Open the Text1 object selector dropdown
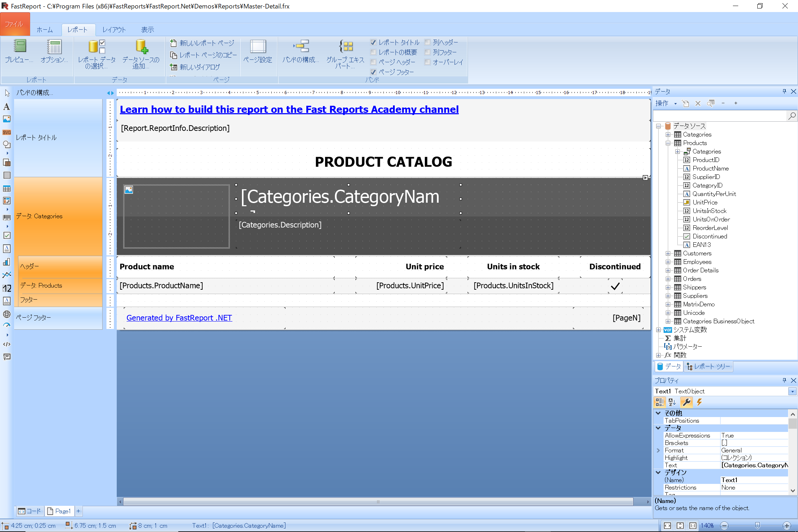This screenshot has width=798, height=532. point(792,391)
